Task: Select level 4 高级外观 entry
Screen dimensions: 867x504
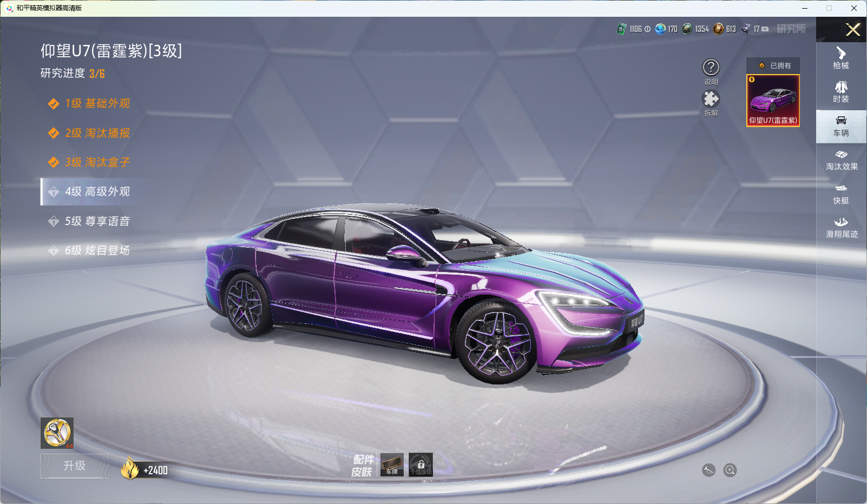Action: coord(97,191)
